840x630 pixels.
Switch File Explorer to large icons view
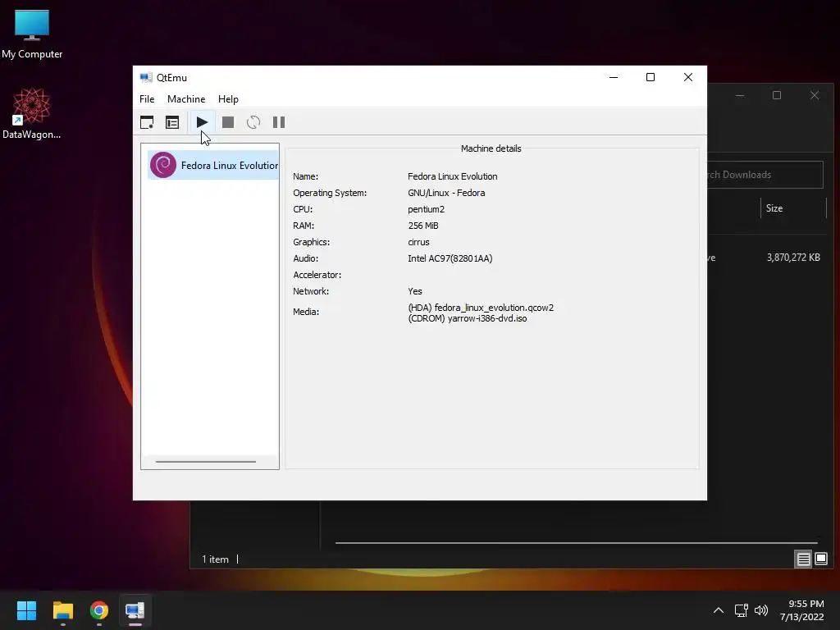pyautogui.click(x=820, y=559)
